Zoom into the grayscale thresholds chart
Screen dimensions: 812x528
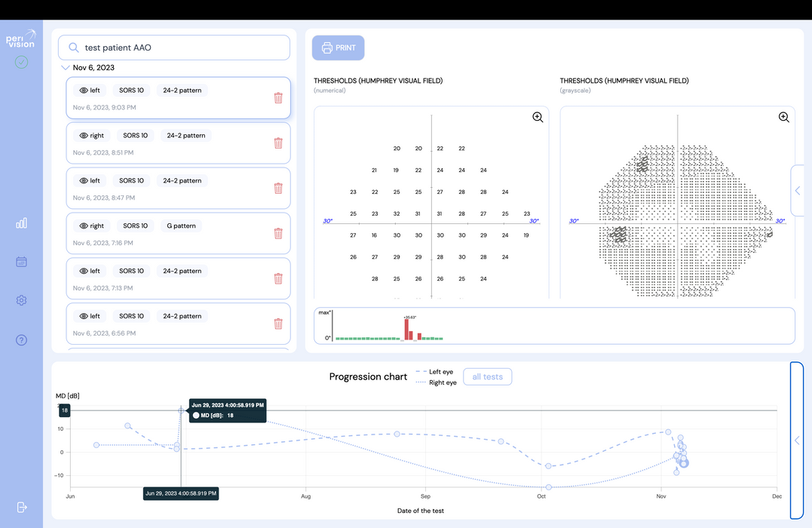[x=784, y=118]
